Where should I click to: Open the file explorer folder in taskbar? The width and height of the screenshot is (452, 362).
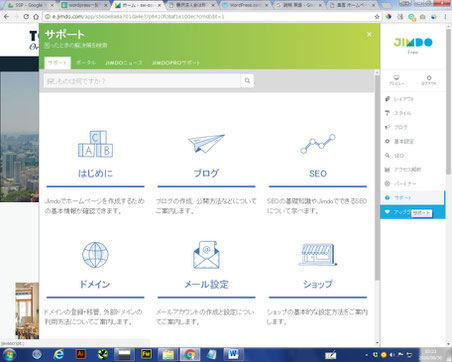tap(168, 354)
